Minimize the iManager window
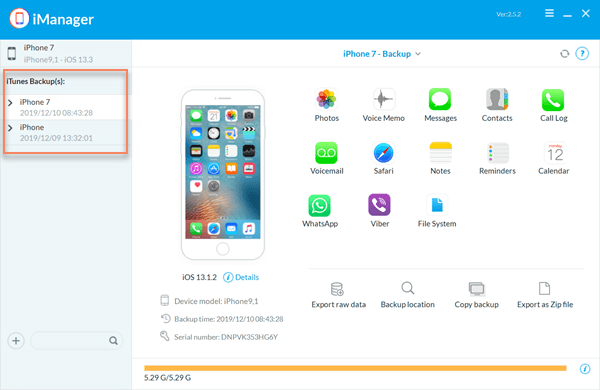The width and height of the screenshot is (600, 390). pyautogui.click(x=567, y=15)
